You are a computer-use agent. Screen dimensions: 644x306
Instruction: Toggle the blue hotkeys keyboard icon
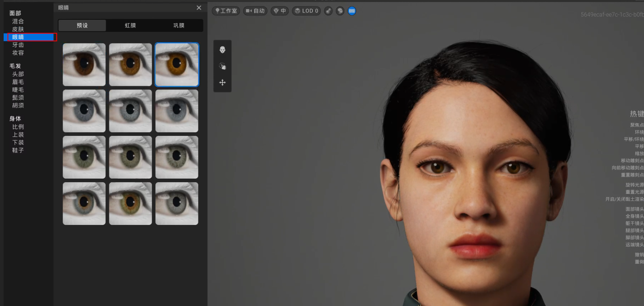pos(352,11)
